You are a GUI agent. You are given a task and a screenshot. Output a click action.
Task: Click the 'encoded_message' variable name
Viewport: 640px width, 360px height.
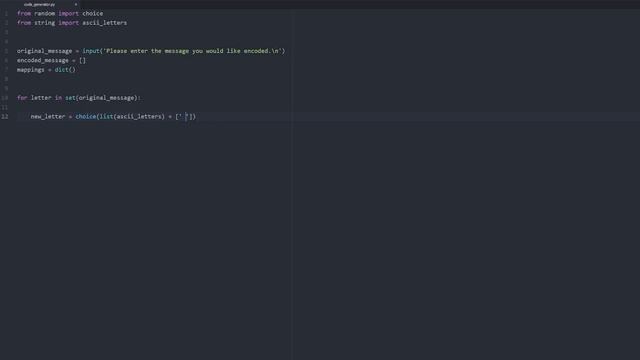(43, 60)
